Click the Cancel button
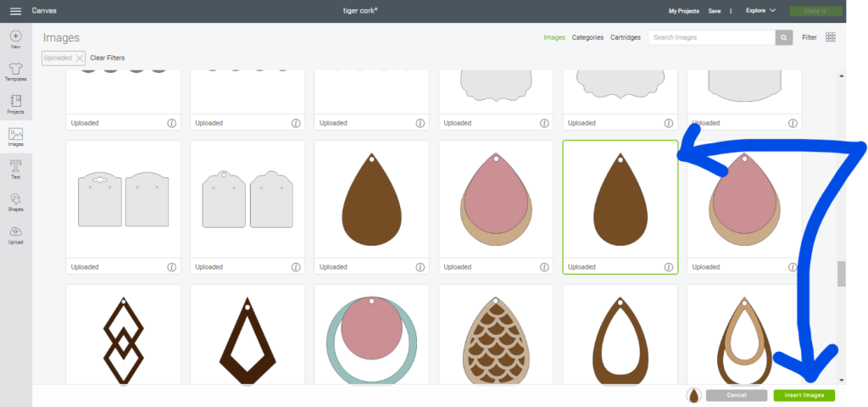The image size is (868, 407). [x=736, y=395]
